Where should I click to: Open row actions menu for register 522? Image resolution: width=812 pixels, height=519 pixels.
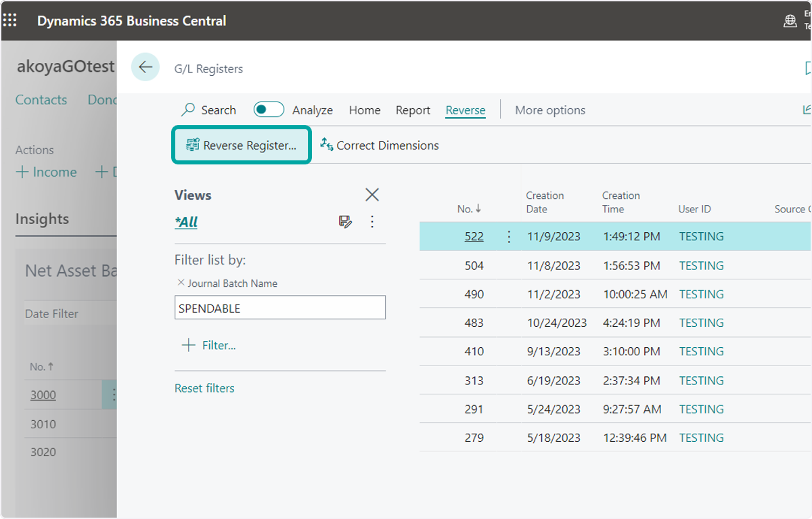pos(510,237)
